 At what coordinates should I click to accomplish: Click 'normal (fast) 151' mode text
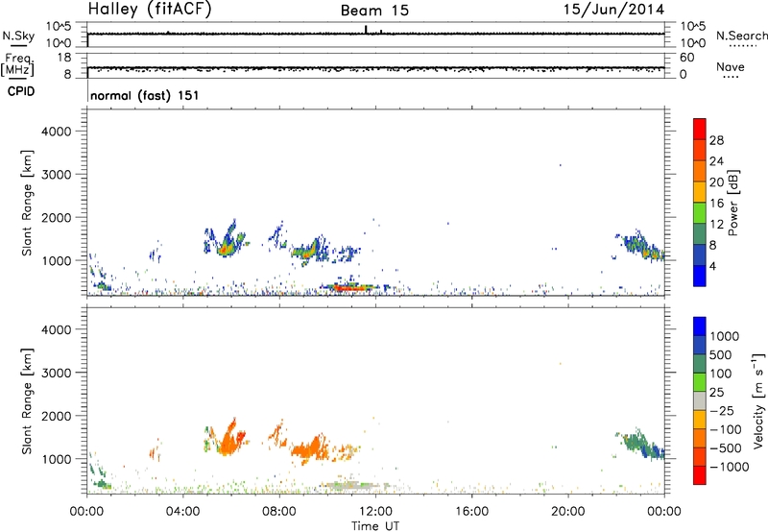tap(145, 95)
